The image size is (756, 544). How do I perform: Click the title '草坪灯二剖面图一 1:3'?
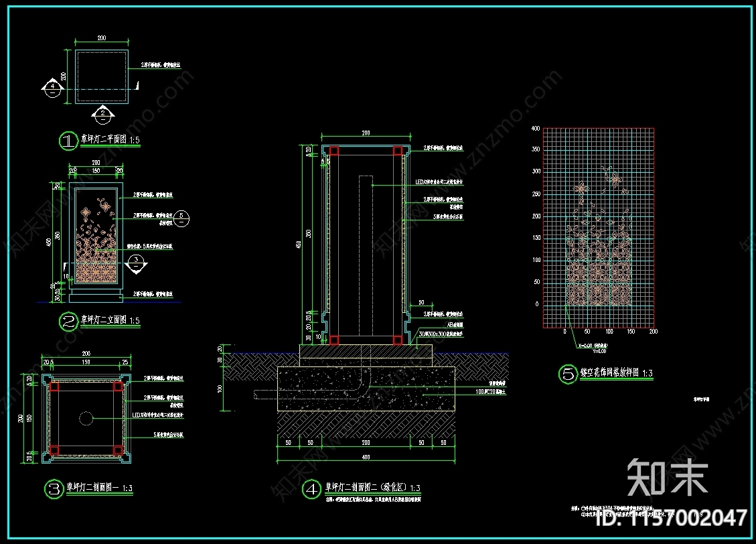pyautogui.click(x=99, y=488)
